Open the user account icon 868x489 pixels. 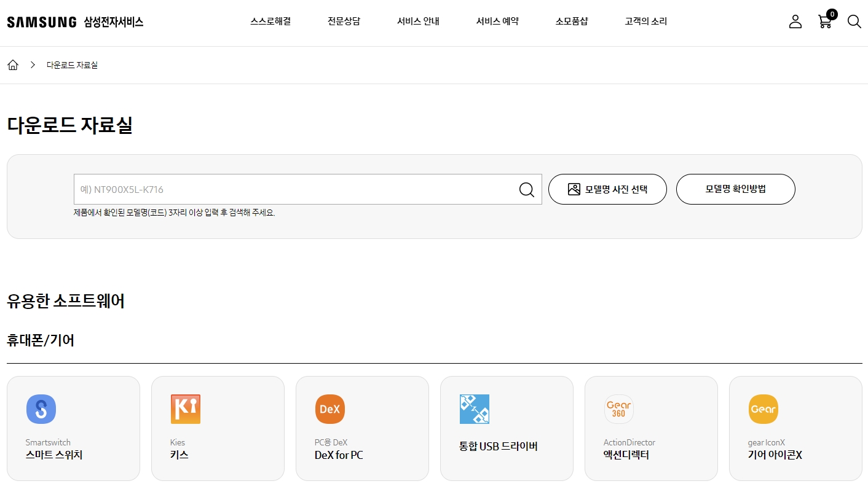[x=795, y=22]
